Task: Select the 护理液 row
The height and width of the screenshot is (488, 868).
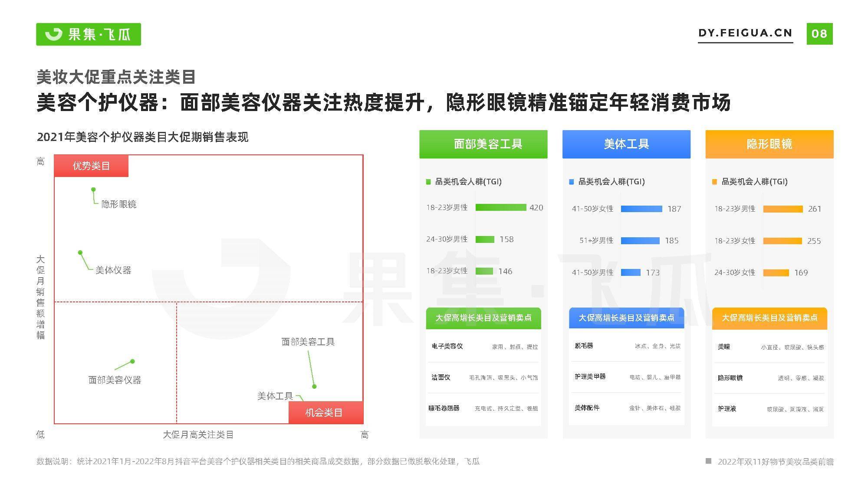Action: tap(769, 409)
